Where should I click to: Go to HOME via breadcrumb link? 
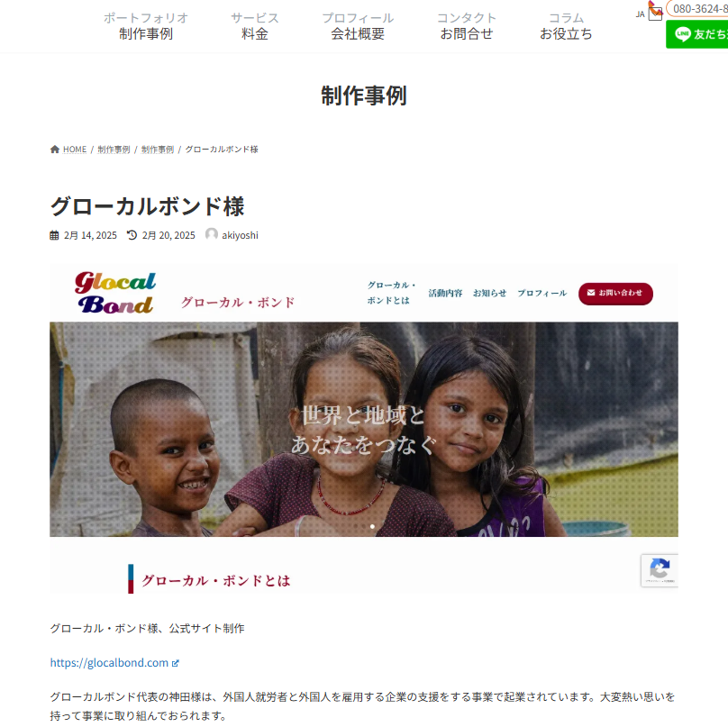pos(75,150)
